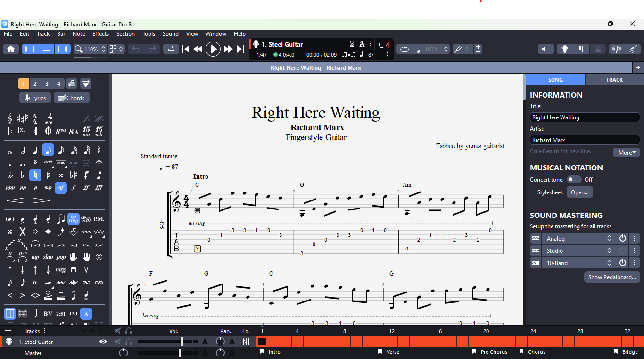Start playback with the Play button
Screen dimensions: 644x359
(213, 49)
